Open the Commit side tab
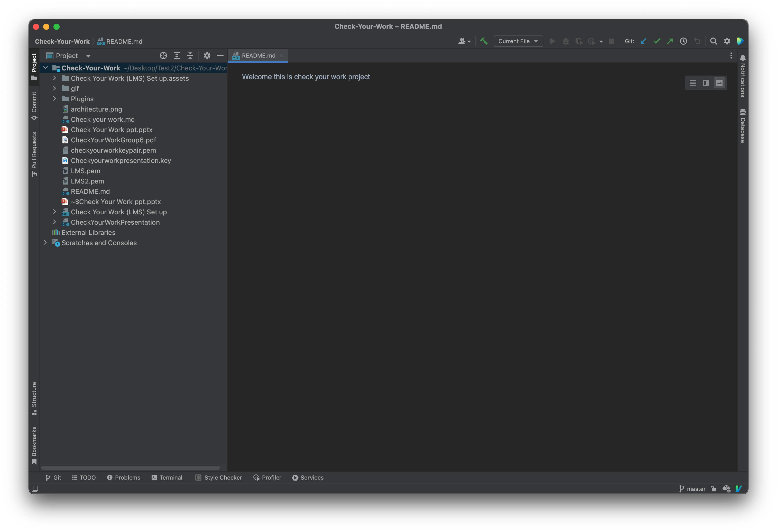777x532 pixels. tap(34, 106)
